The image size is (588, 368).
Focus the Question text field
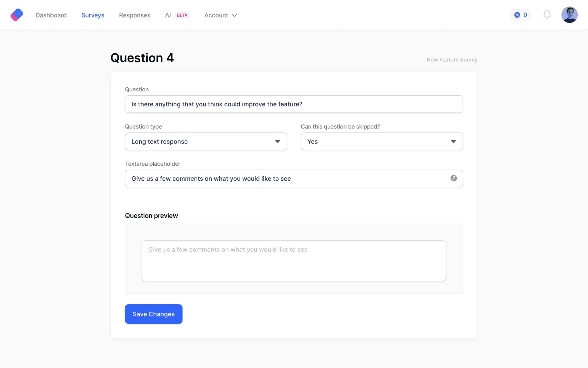coord(293,104)
